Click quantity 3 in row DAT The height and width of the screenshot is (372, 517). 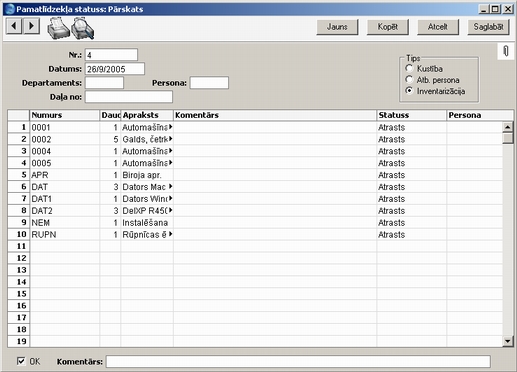click(x=110, y=187)
